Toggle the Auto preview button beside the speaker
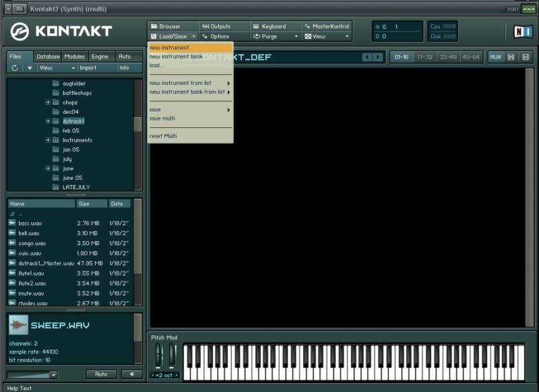539x392 pixels. click(102, 374)
